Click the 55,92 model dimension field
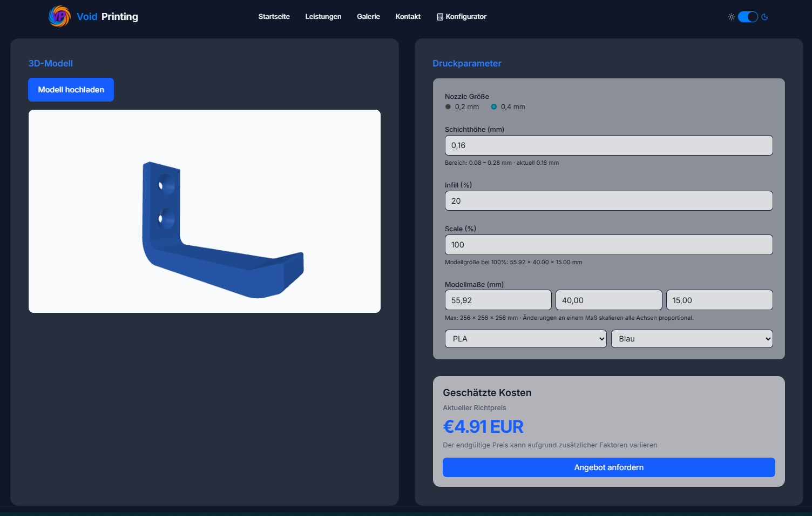812x516 pixels. (x=498, y=300)
